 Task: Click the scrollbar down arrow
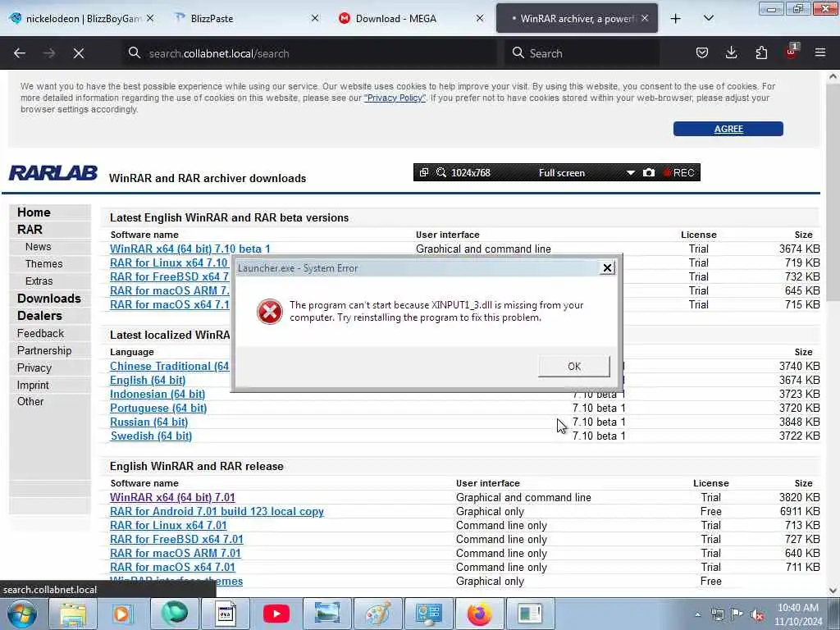coord(833,590)
